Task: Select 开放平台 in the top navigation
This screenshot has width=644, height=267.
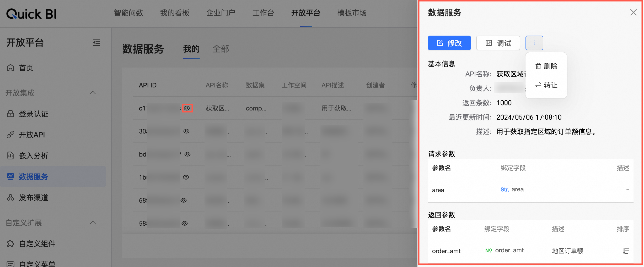Action: click(306, 13)
